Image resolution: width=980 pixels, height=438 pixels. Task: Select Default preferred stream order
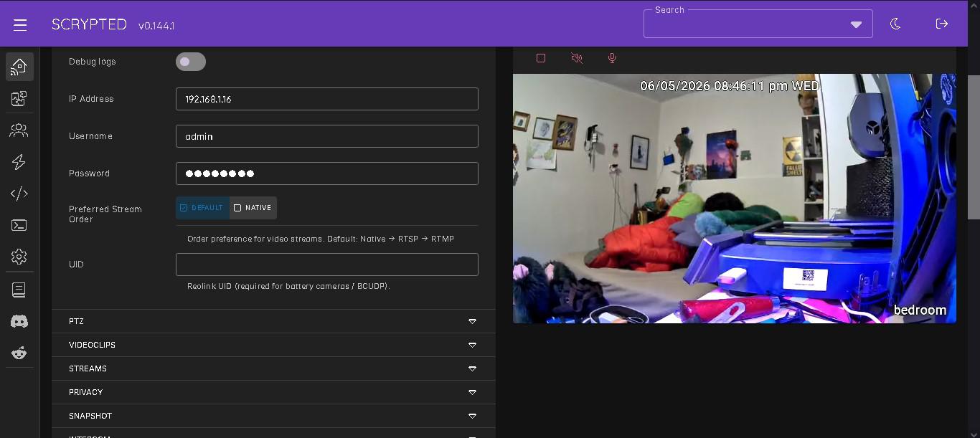(202, 208)
